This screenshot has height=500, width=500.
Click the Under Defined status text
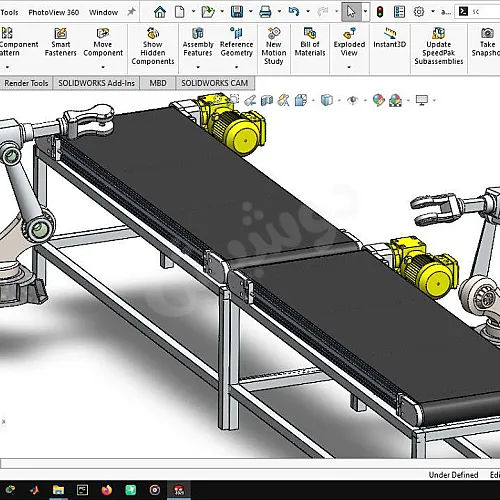pos(453,475)
